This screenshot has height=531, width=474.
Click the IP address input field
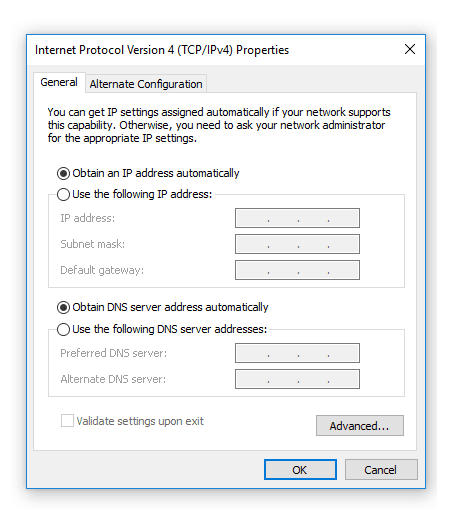coord(297,218)
